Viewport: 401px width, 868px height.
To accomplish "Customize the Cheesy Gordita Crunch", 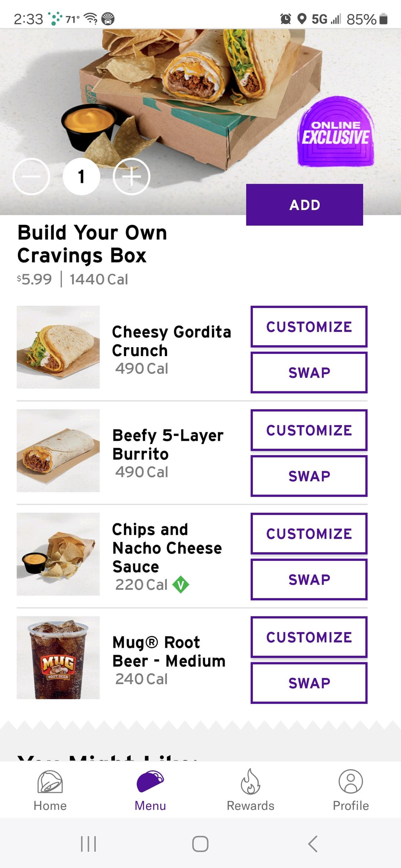I will point(309,327).
